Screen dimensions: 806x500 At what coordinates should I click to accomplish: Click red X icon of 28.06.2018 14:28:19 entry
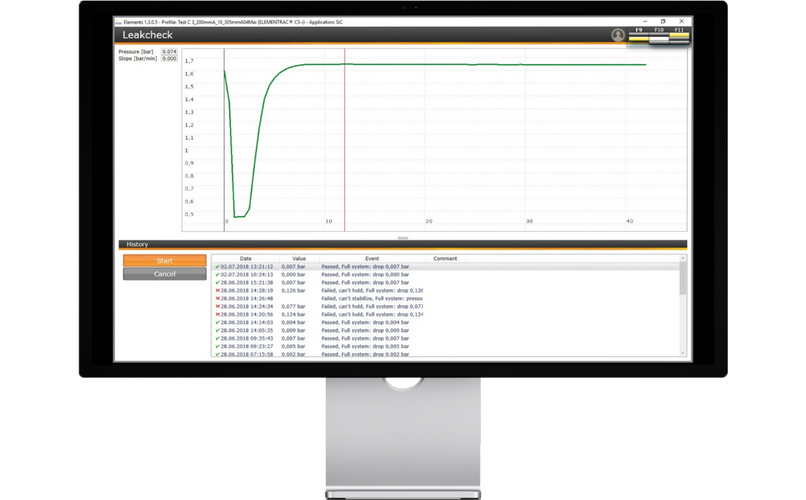217,290
